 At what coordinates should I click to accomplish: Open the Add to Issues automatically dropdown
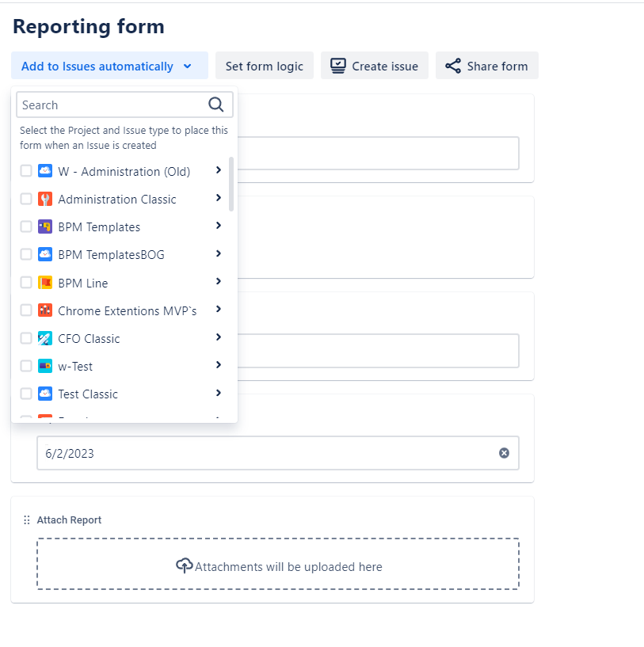point(109,65)
